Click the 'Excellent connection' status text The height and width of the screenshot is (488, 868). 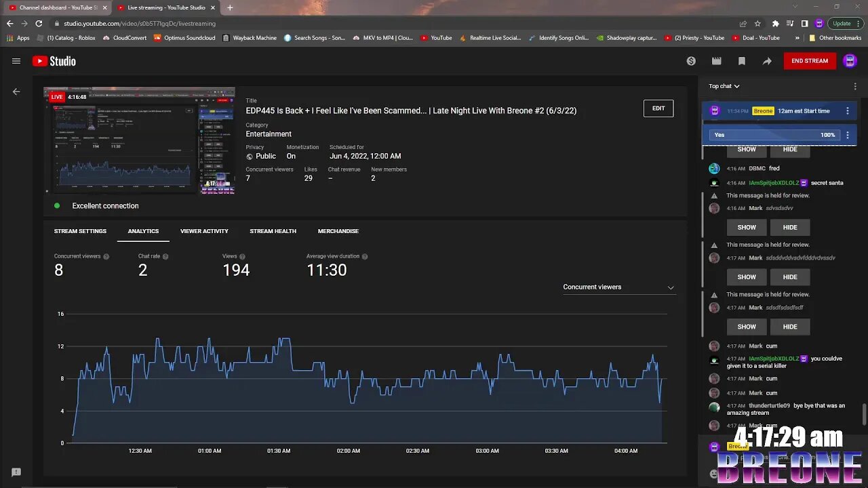pos(105,206)
